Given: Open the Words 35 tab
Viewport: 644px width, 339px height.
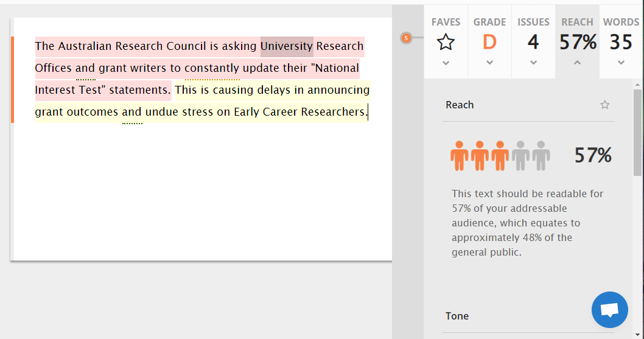Looking at the screenshot, I should click(621, 41).
